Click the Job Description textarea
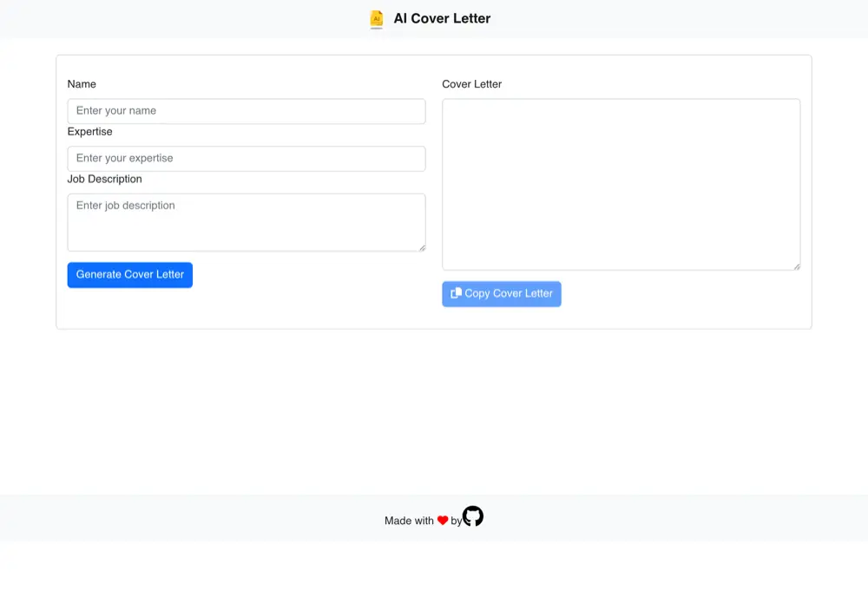 coord(247,222)
